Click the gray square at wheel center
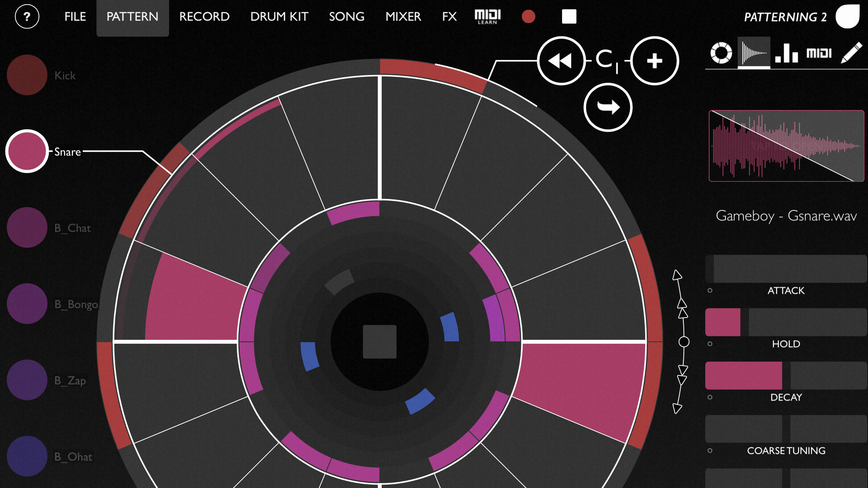This screenshot has width=868, height=488. [x=380, y=342]
